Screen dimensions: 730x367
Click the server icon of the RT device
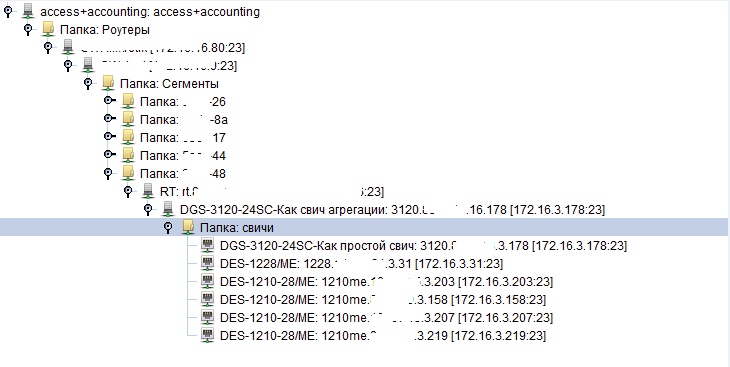point(148,191)
